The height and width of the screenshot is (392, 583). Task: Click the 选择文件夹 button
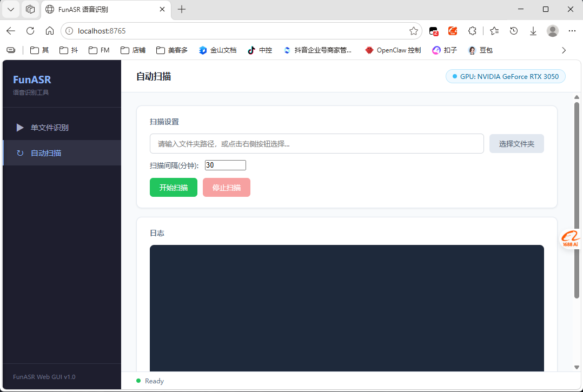pos(516,143)
